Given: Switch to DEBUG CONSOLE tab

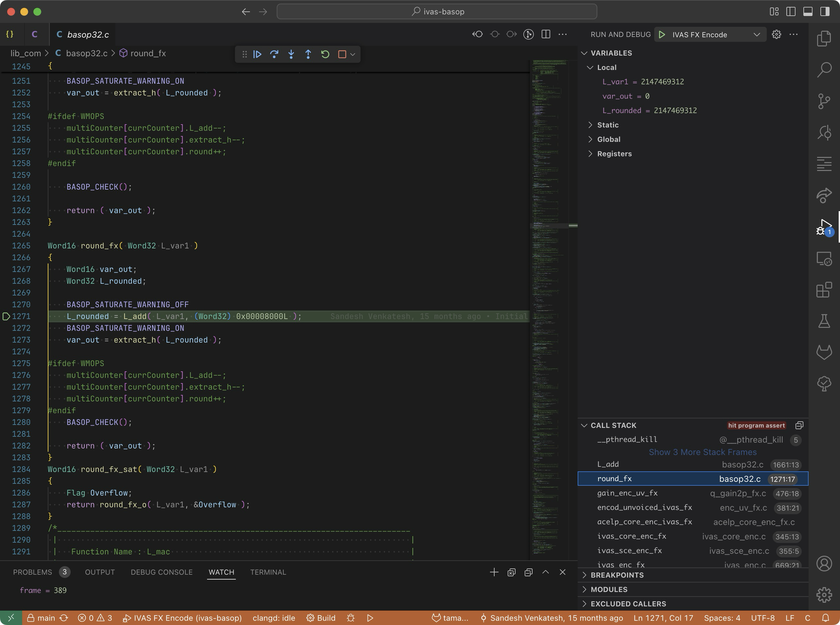Looking at the screenshot, I should (x=162, y=572).
